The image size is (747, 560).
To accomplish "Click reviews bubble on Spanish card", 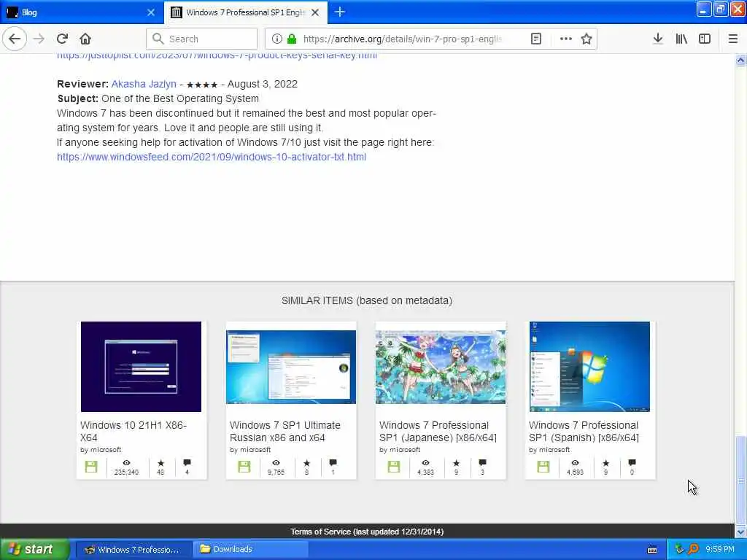I will [632, 462].
